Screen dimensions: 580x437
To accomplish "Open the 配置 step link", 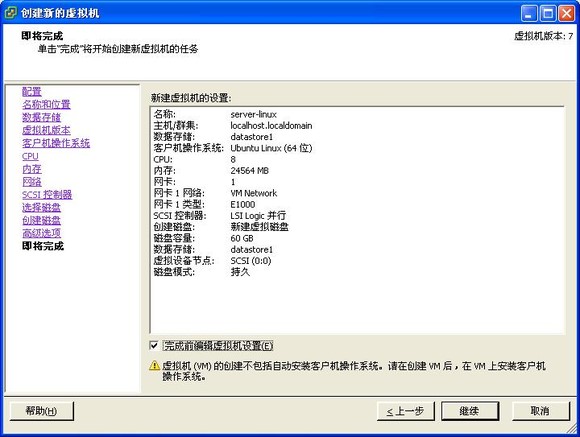I will coord(32,91).
